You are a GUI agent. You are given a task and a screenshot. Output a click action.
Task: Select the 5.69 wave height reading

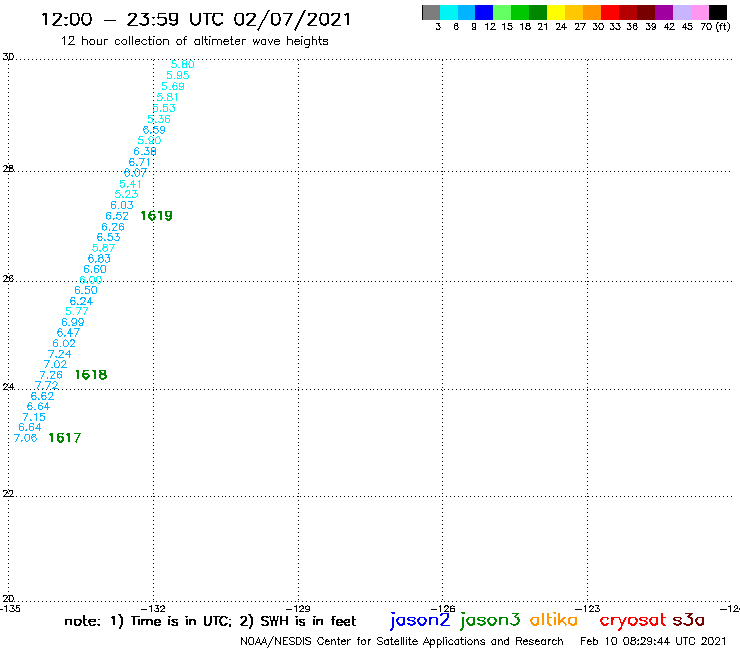[173, 86]
